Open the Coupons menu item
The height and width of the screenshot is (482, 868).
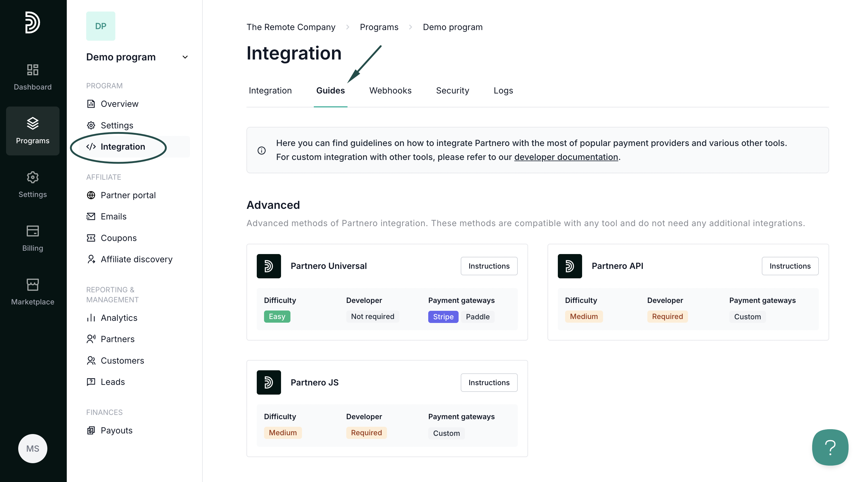click(118, 238)
